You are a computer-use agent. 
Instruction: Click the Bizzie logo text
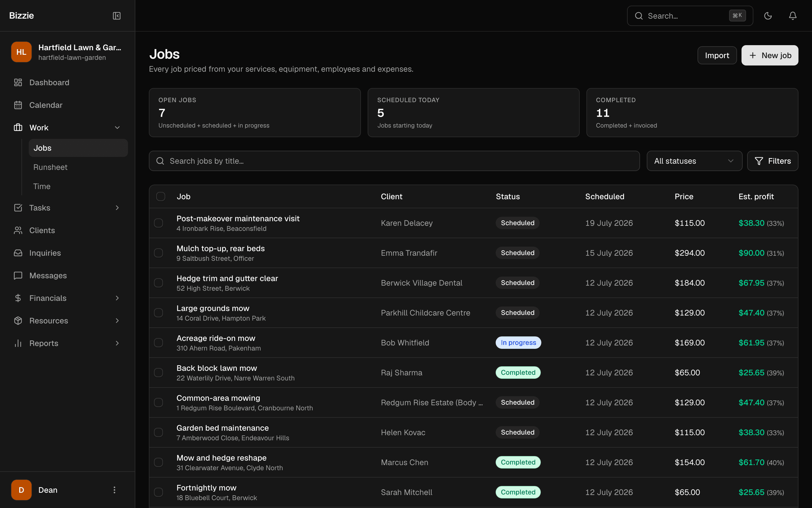pos(21,16)
